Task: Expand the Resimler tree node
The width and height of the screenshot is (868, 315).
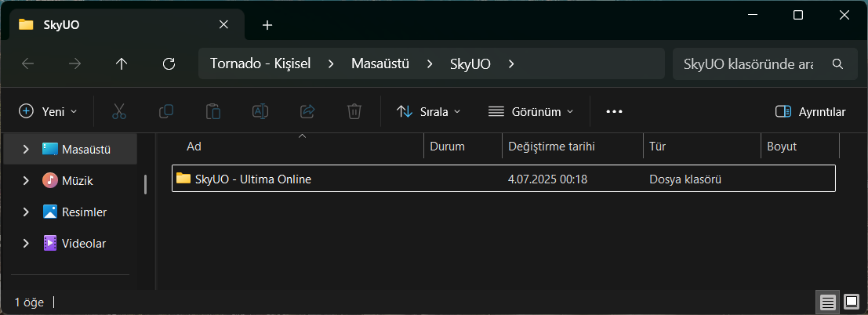Action: (26, 212)
